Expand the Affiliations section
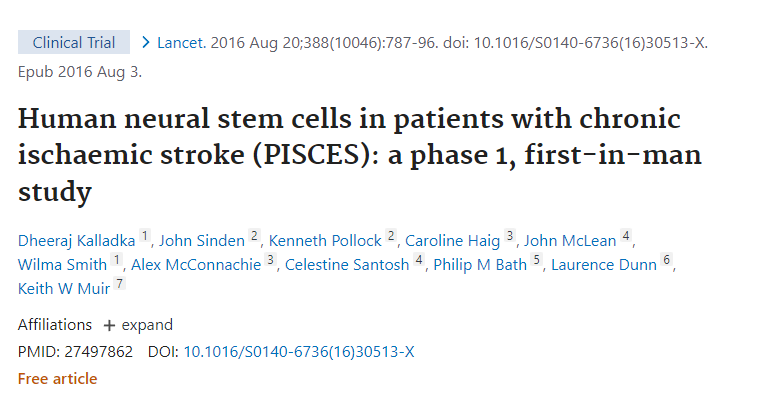This screenshot has width=768, height=411. [146, 325]
